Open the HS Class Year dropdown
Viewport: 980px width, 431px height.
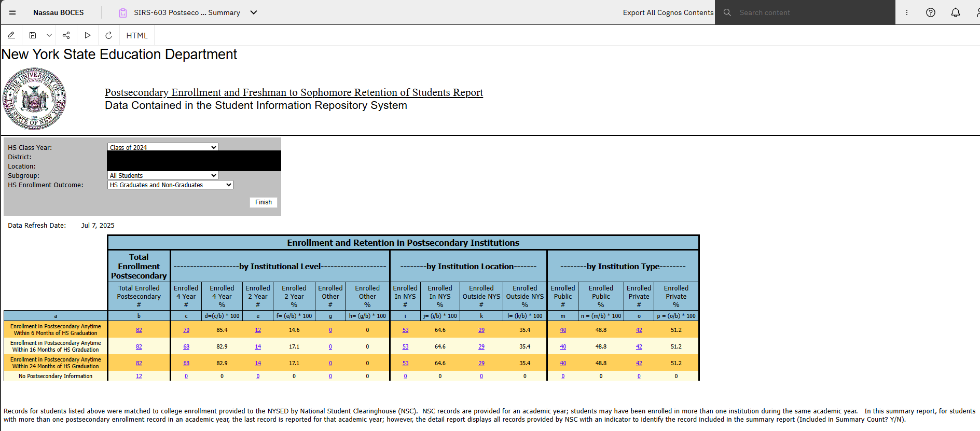[x=163, y=147]
